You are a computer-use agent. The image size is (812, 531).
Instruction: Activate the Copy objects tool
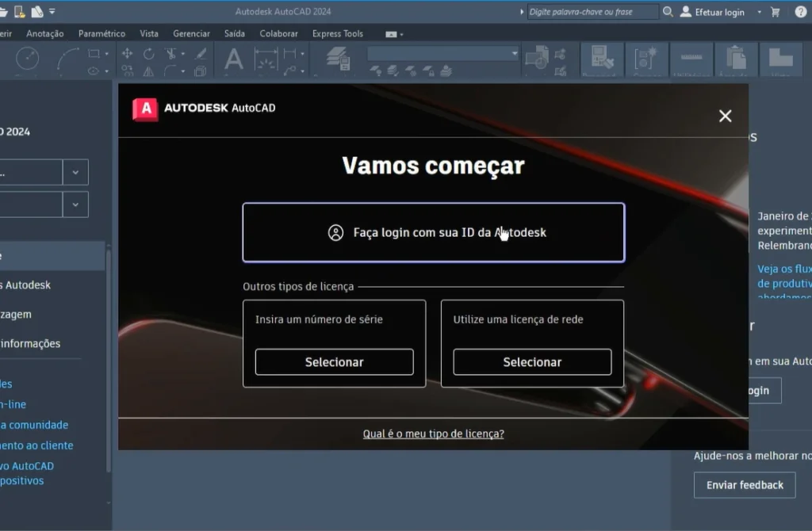pyautogui.click(x=127, y=71)
